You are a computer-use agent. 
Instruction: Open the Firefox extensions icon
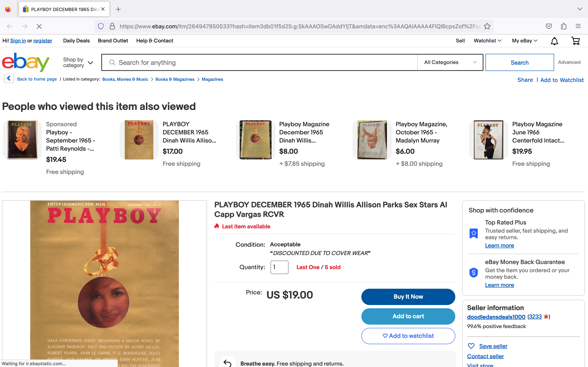(564, 26)
